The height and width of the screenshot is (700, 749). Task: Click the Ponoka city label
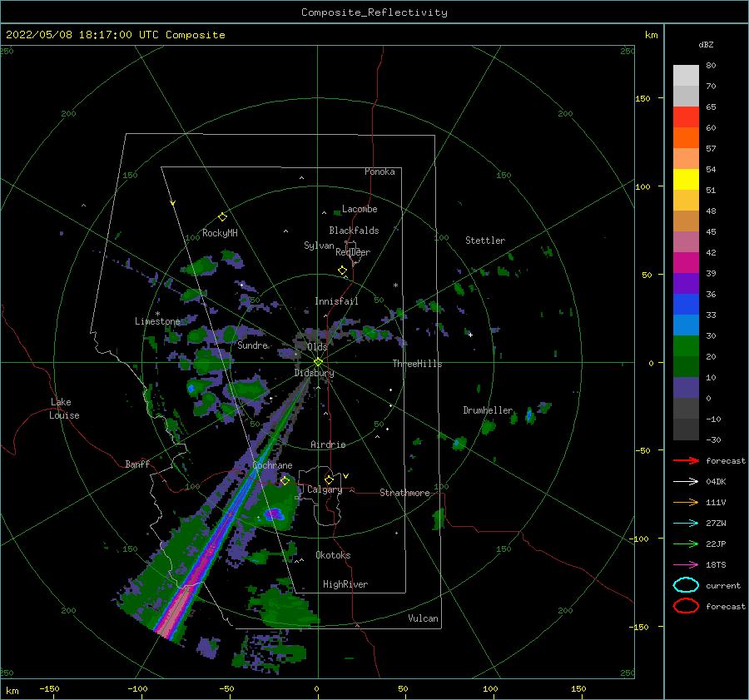(x=379, y=171)
